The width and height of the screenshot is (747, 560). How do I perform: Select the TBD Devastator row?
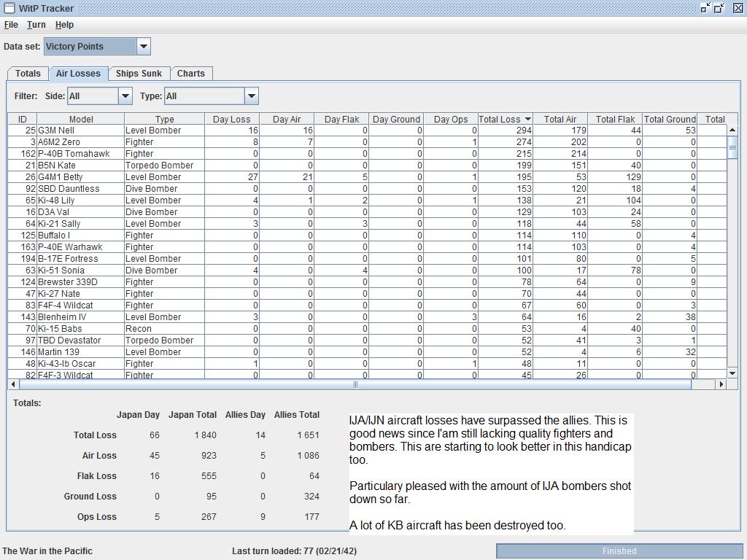tap(368, 341)
